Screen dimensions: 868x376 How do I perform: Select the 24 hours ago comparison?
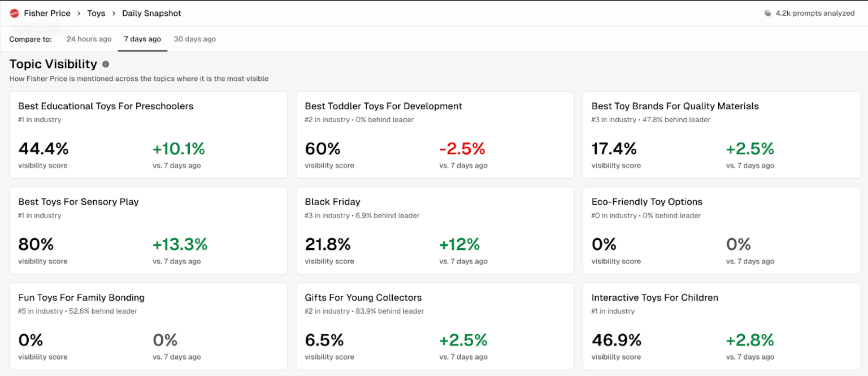pyautogui.click(x=89, y=38)
